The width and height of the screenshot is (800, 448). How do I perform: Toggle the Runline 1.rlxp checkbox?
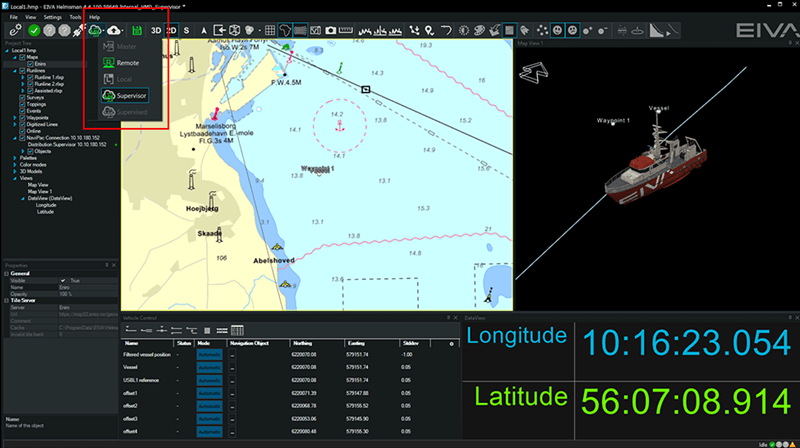(x=29, y=78)
